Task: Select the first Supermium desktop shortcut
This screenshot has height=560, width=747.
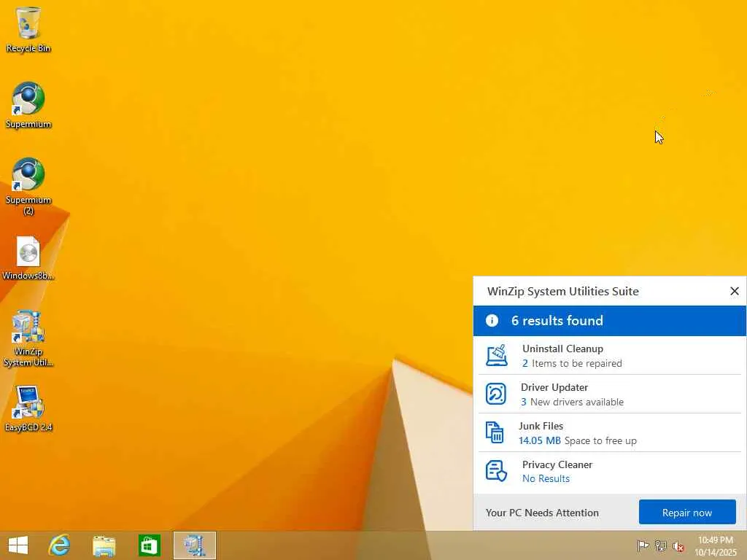Action: 28,105
